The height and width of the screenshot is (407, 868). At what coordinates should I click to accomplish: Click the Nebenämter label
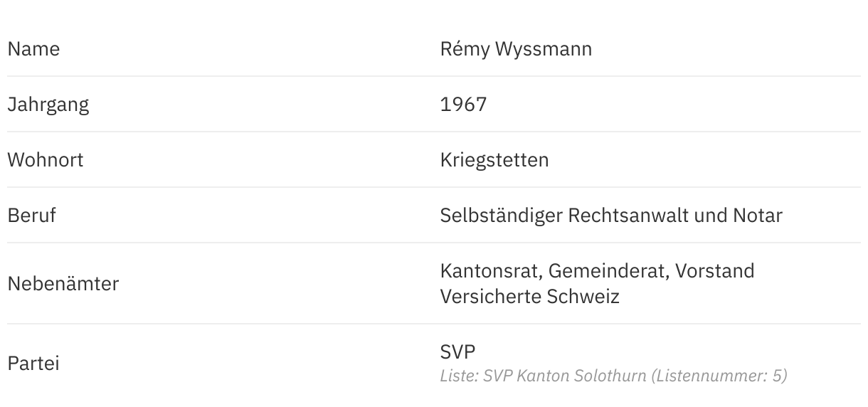tap(63, 284)
